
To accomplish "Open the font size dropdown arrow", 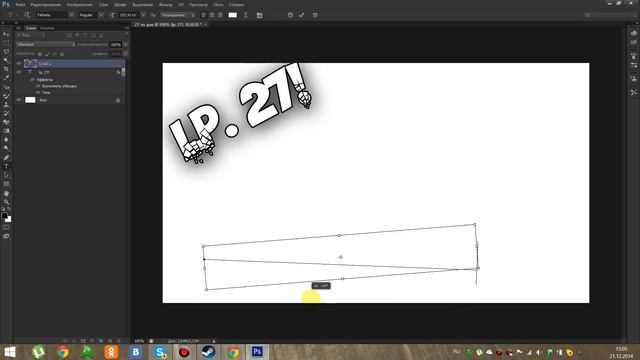I will [143, 15].
